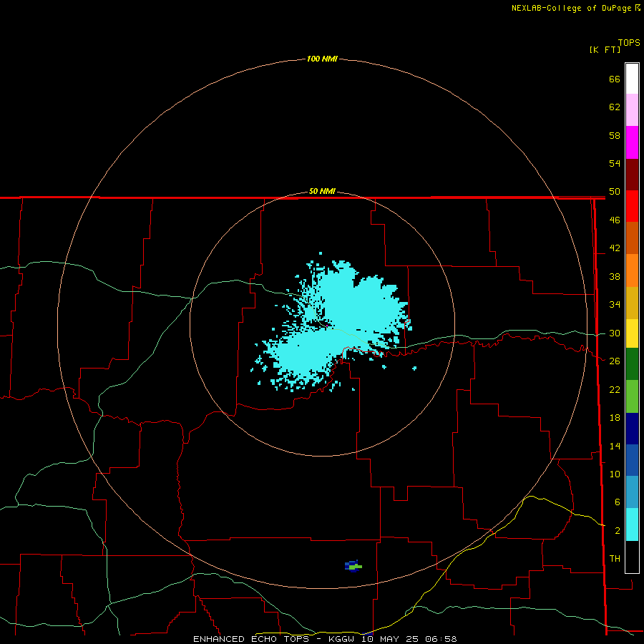Select the dark green legend swatch
This screenshot has height=644, width=644.
point(632,364)
